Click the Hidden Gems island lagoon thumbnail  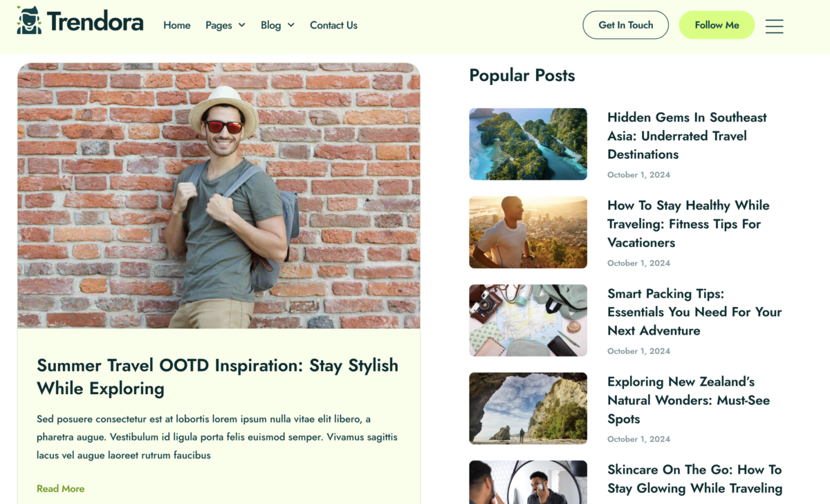528,144
